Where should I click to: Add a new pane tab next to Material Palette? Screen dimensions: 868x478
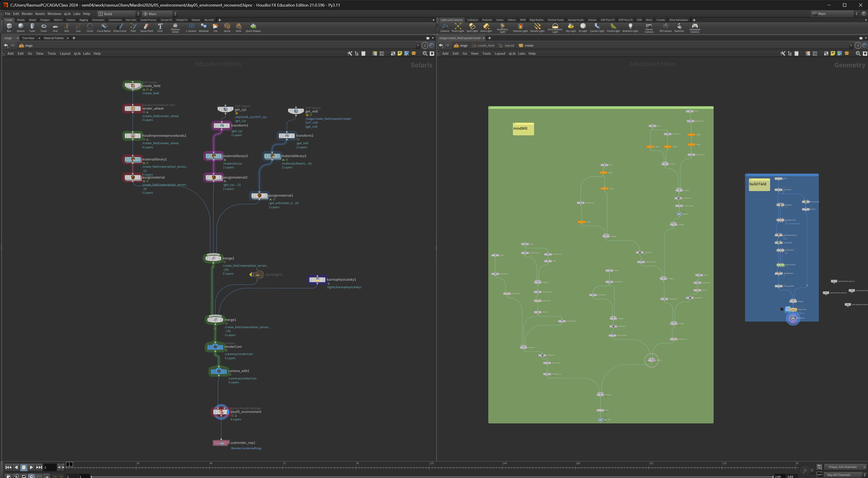[74, 38]
